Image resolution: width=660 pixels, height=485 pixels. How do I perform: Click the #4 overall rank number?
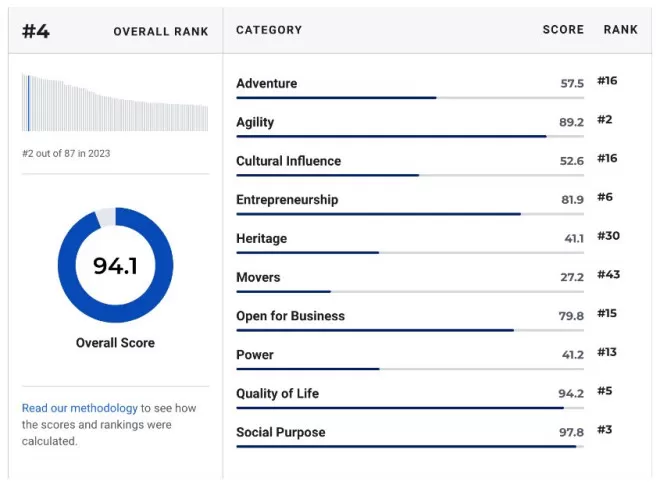pyautogui.click(x=36, y=32)
